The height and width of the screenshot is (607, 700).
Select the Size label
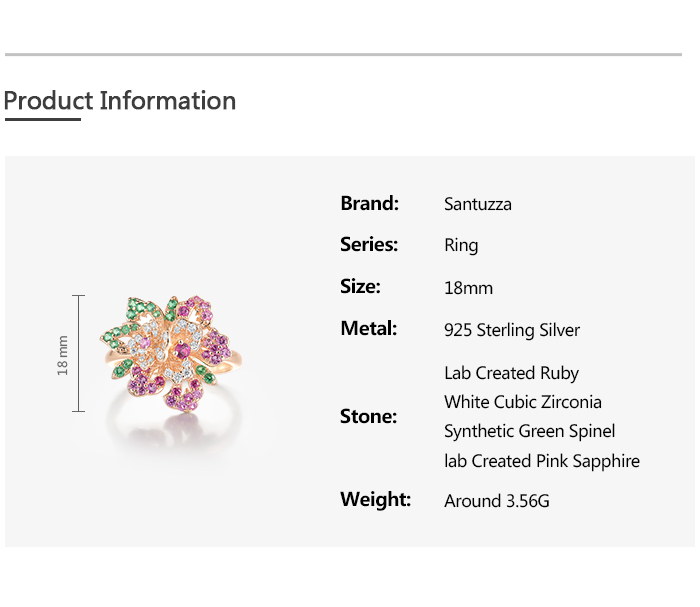click(x=360, y=287)
